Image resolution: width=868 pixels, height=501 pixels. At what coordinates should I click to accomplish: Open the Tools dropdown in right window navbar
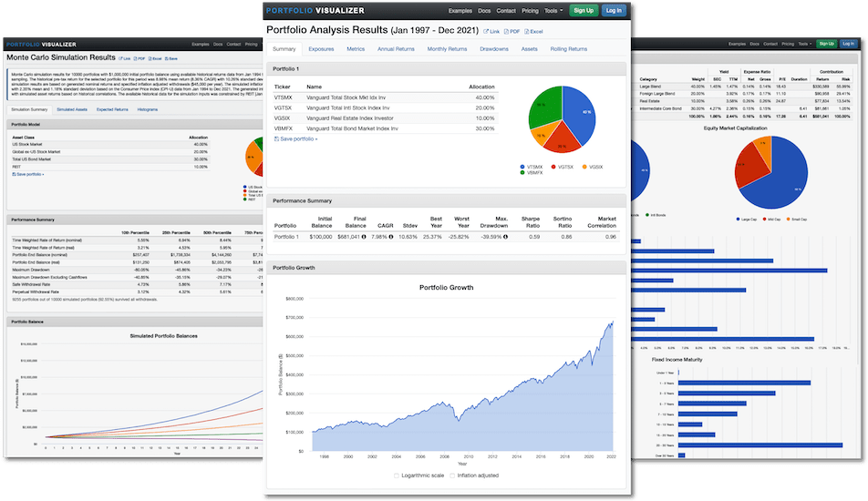[x=804, y=44]
